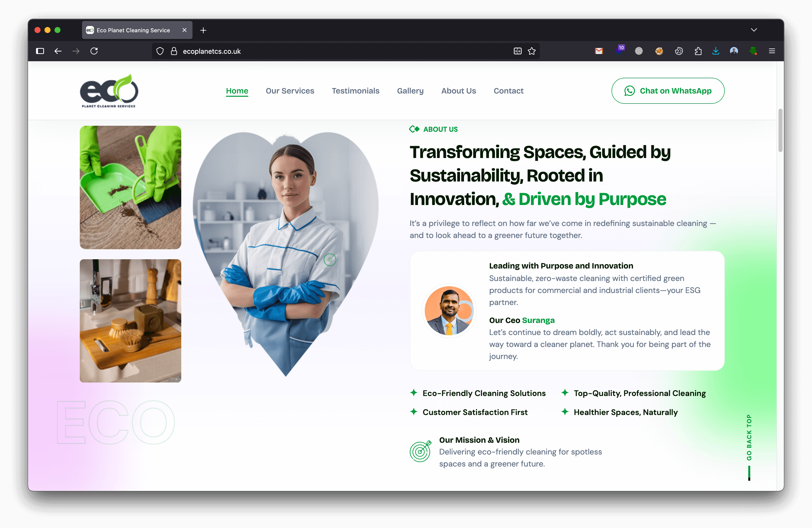
Task: Click the site padlock security icon
Action: 174,51
